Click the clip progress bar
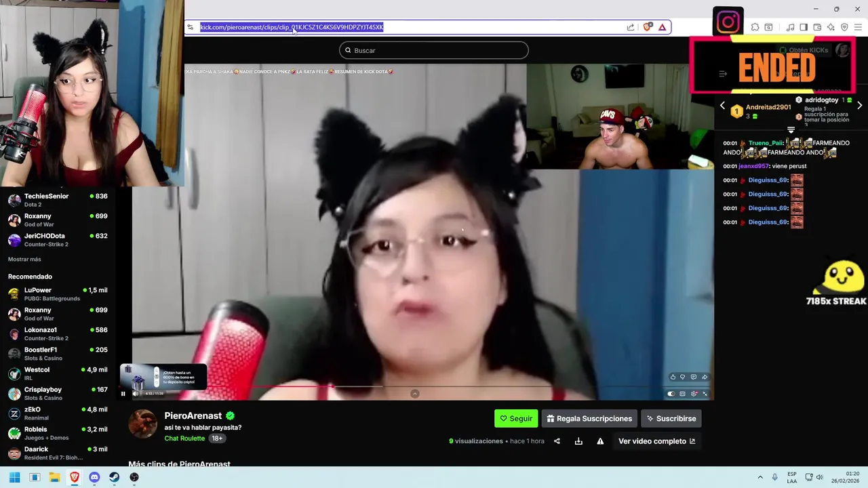Image resolution: width=868 pixels, height=488 pixels. (416, 386)
